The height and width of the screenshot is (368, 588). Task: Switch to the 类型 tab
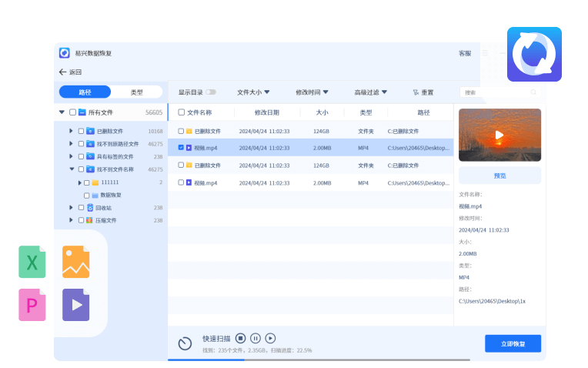[x=136, y=92]
